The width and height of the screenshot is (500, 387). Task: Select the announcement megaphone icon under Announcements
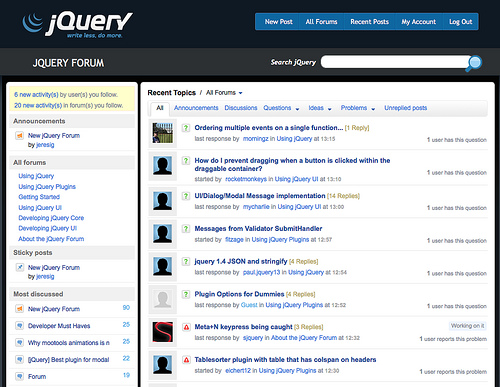tap(20, 136)
